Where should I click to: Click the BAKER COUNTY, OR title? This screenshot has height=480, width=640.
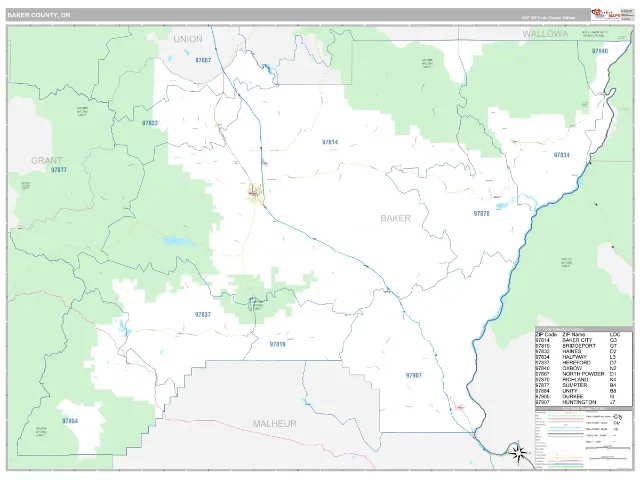coord(39,15)
